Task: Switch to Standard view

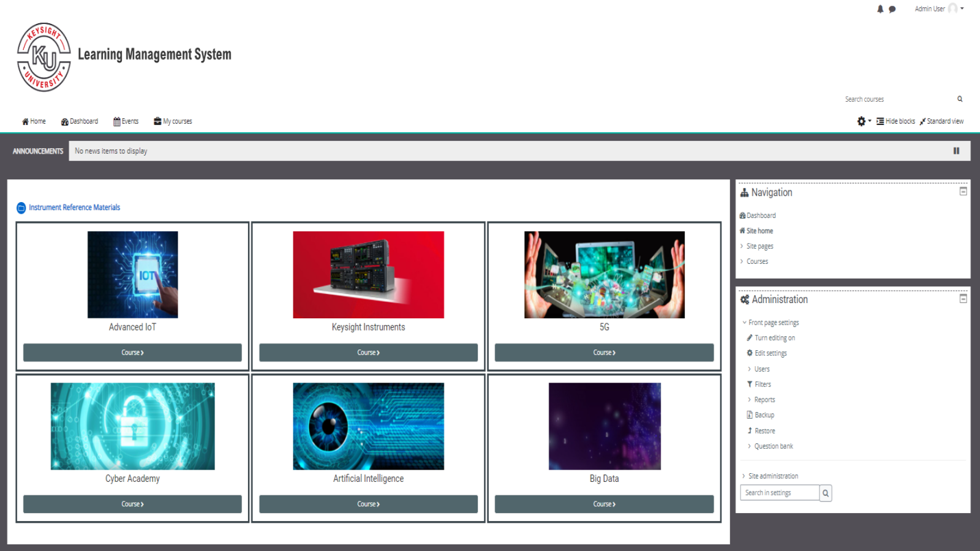Action: point(941,121)
